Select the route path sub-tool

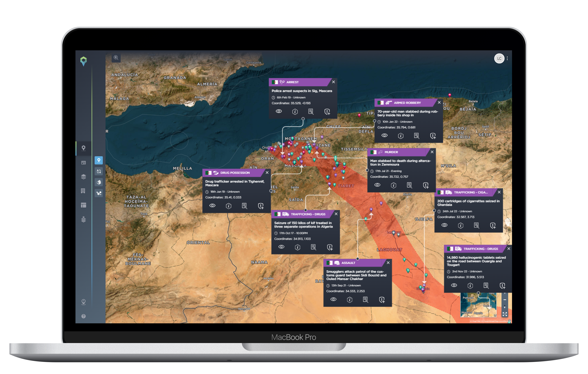pyautogui.click(x=99, y=171)
